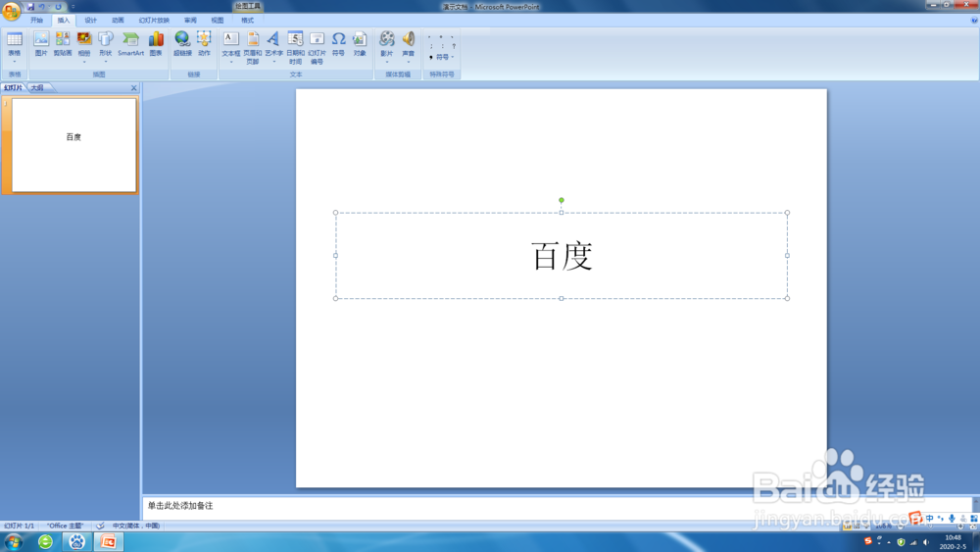Expand the 声音 dropdown arrow
The width and height of the screenshot is (980, 552).
pos(408,62)
